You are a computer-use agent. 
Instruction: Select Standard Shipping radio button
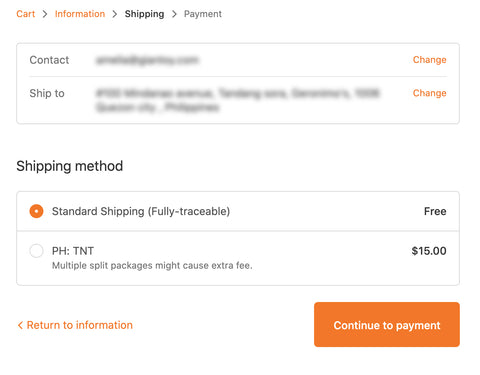[36, 211]
